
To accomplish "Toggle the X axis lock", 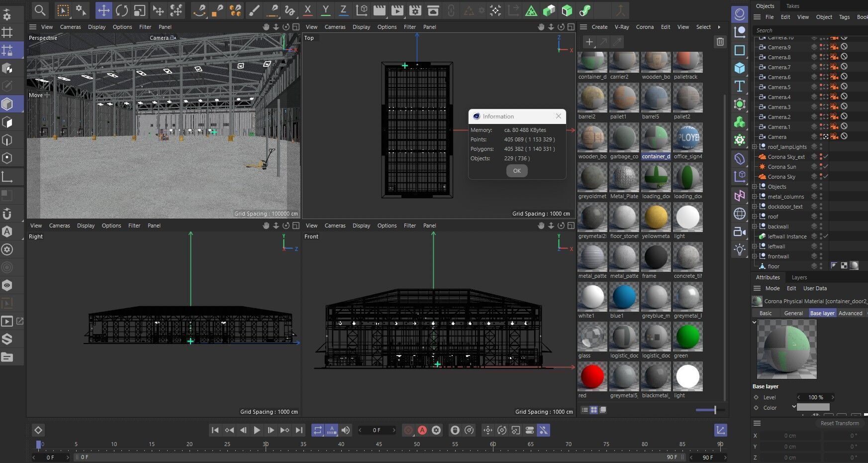I will coord(308,10).
